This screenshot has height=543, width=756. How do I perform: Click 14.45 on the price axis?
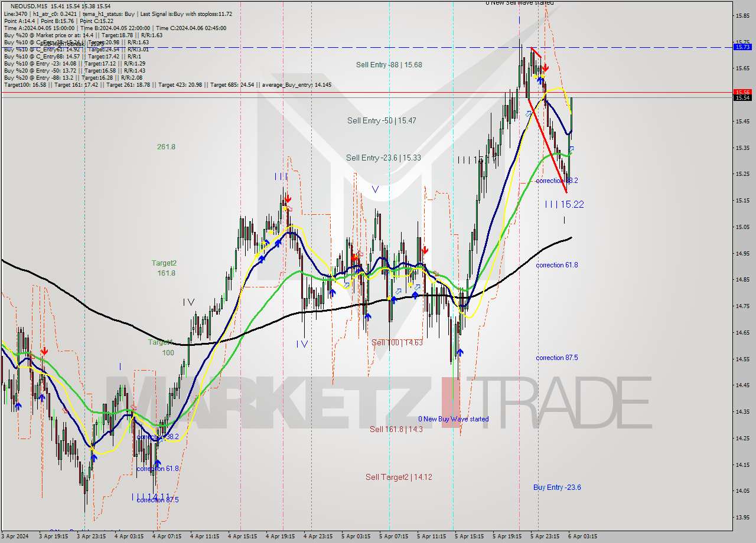742,385
